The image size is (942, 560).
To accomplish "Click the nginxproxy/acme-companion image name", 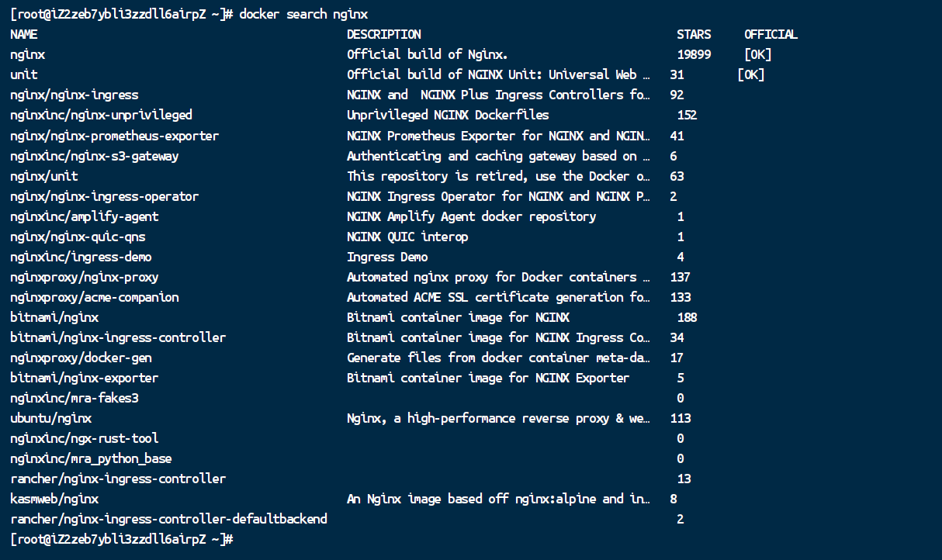I will (95, 297).
